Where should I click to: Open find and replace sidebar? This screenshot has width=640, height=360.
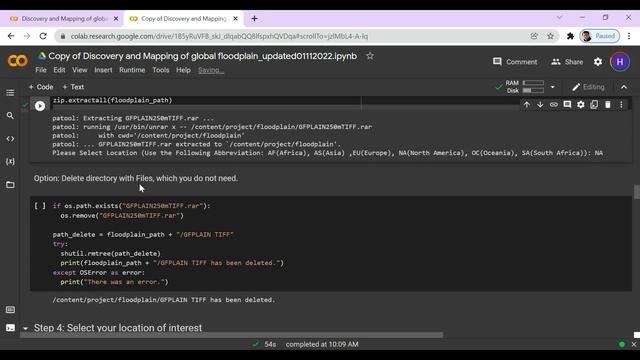pos(10,116)
